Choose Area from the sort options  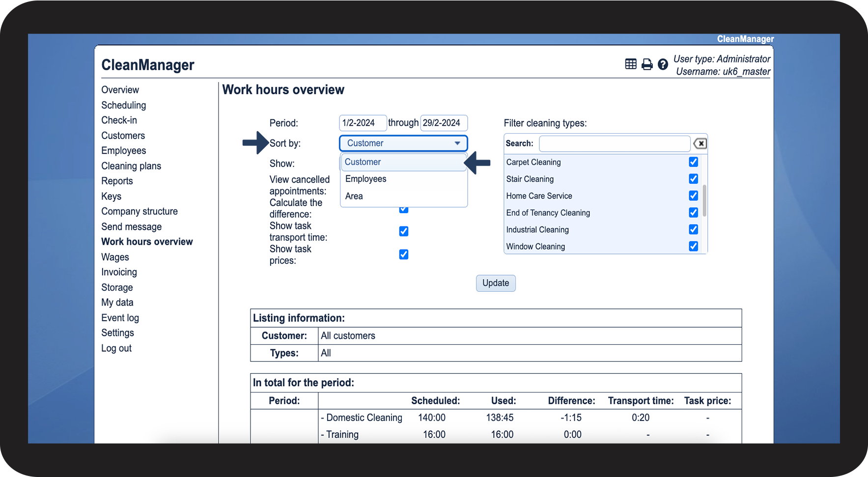[354, 196]
